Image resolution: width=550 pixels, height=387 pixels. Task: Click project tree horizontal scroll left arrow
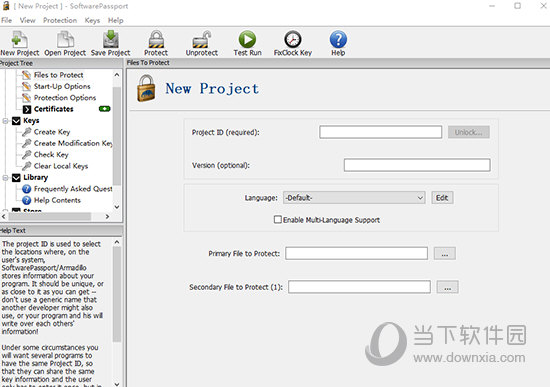pyautogui.click(x=4, y=217)
